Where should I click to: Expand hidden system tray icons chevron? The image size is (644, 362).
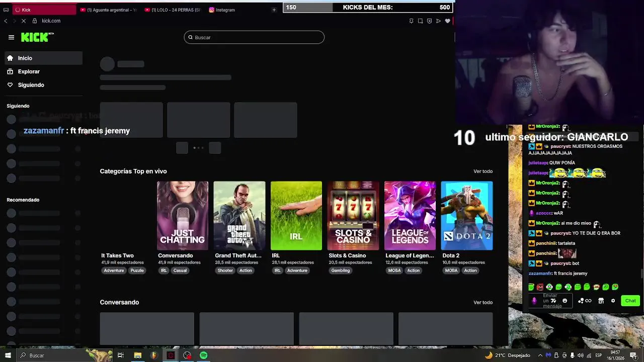click(x=540, y=355)
